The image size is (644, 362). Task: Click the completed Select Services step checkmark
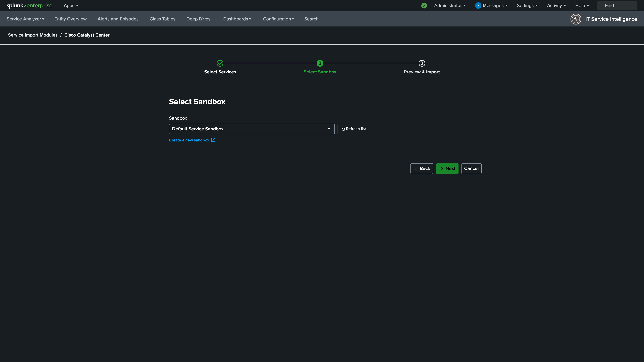[x=220, y=63]
